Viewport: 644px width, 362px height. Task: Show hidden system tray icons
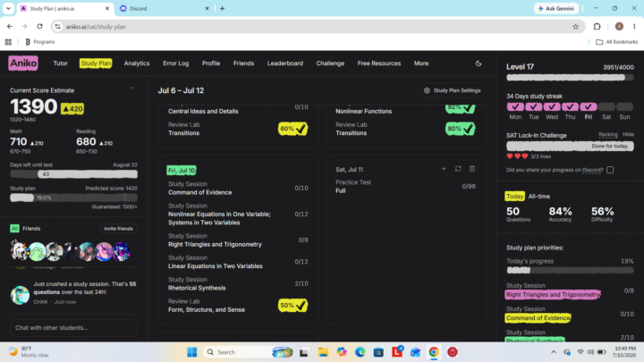pyautogui.click(x=554, y=352)
